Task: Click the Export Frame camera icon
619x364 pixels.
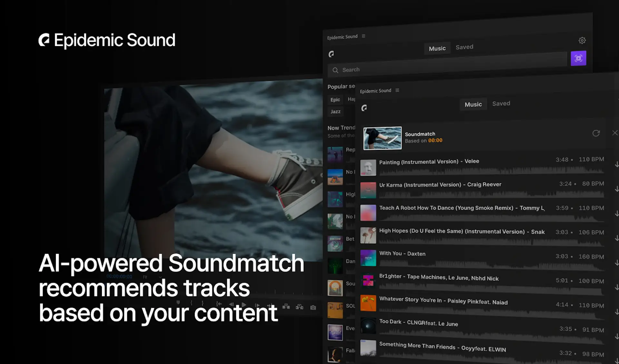Action: click(x=313, y=307)
